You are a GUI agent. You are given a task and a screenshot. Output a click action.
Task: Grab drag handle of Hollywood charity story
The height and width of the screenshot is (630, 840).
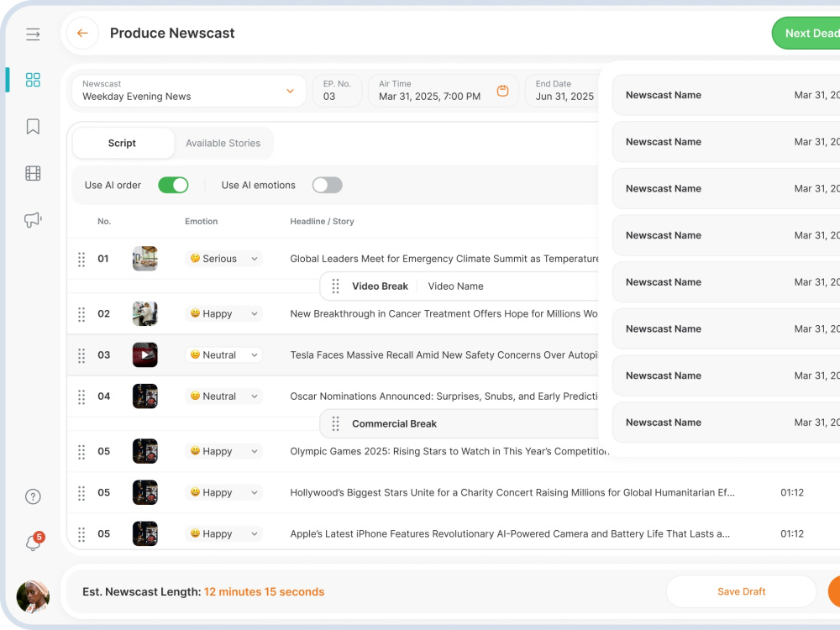pos(81,493)
